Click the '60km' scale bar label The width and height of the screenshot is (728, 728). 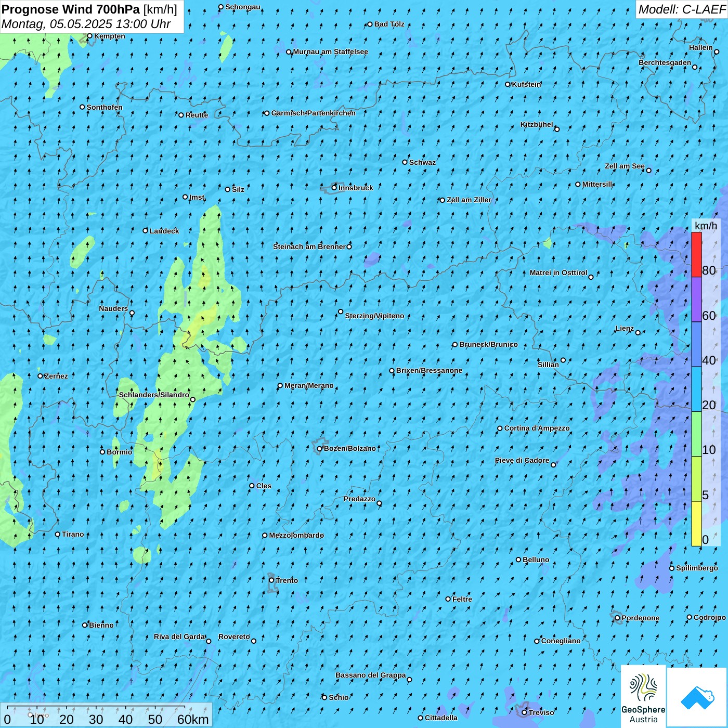(193, 719)
